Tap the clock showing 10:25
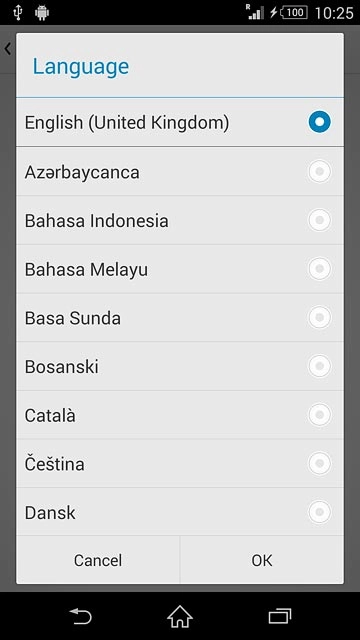Image resolution: width=360 pixels, height=640 pixels. (x=334, y=13)
